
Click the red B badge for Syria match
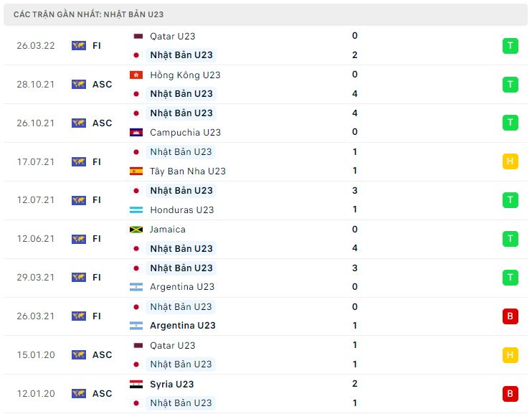tap(510, 394)
